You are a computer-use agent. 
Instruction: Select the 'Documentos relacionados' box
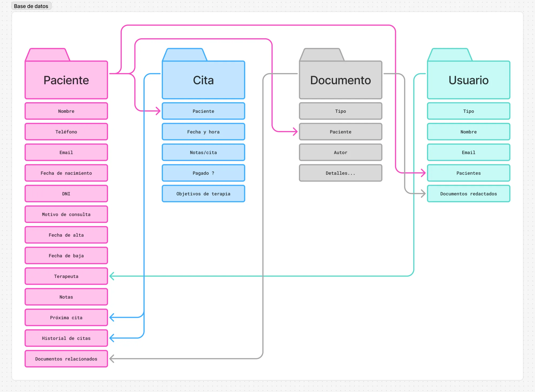(x=66, y=359)
